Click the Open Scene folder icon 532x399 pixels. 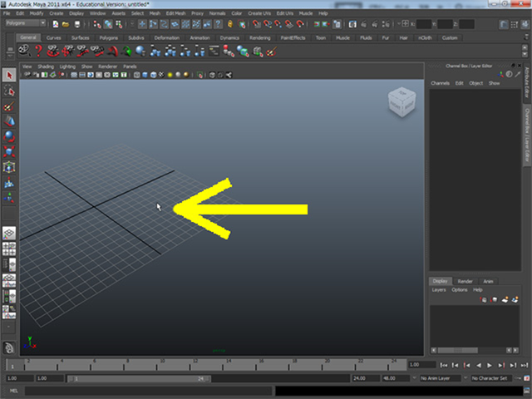coord(66,24)
